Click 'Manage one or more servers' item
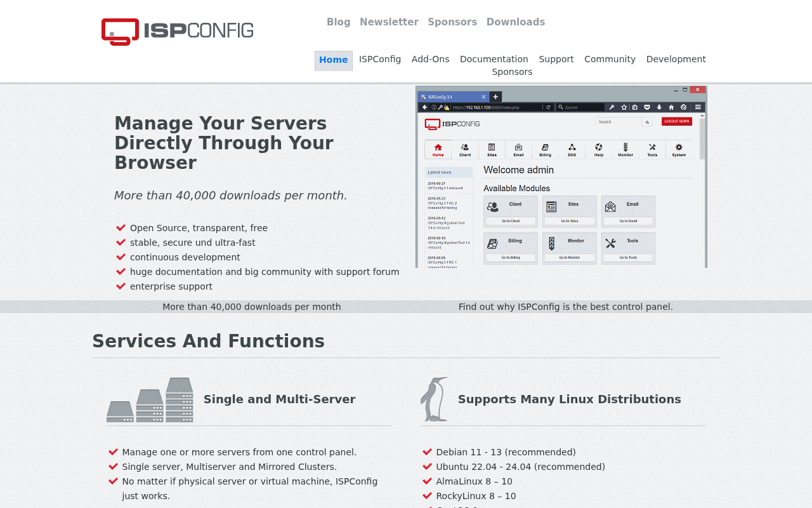812x508 pixels. pyautogui.click(x=240, y=452)
